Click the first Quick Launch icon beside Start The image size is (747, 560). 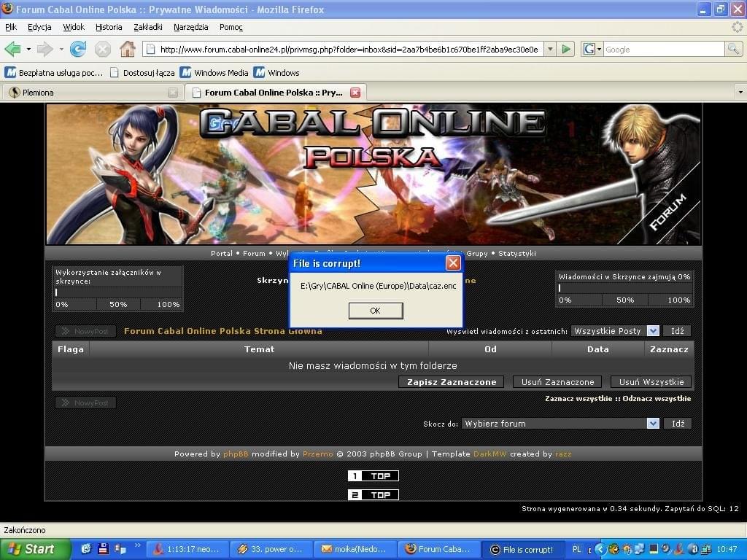[x=86, y=549]
